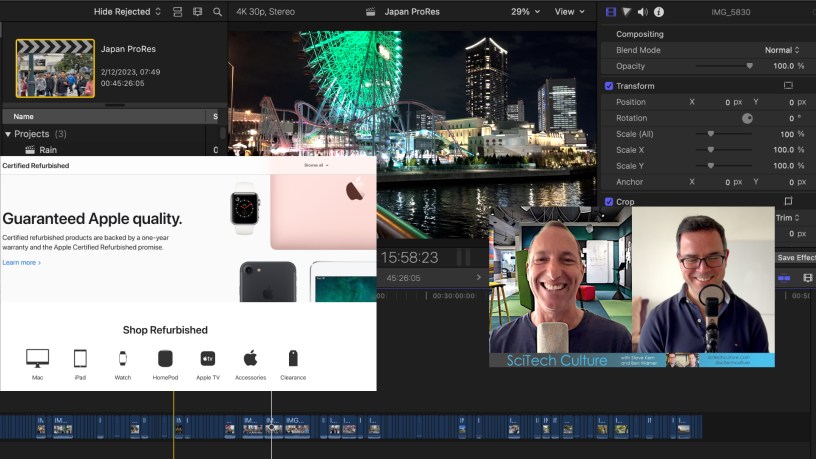Toggle the filmstrip clip appearance icon
This screenshot has height=459, width=816.
pos(197,12)
